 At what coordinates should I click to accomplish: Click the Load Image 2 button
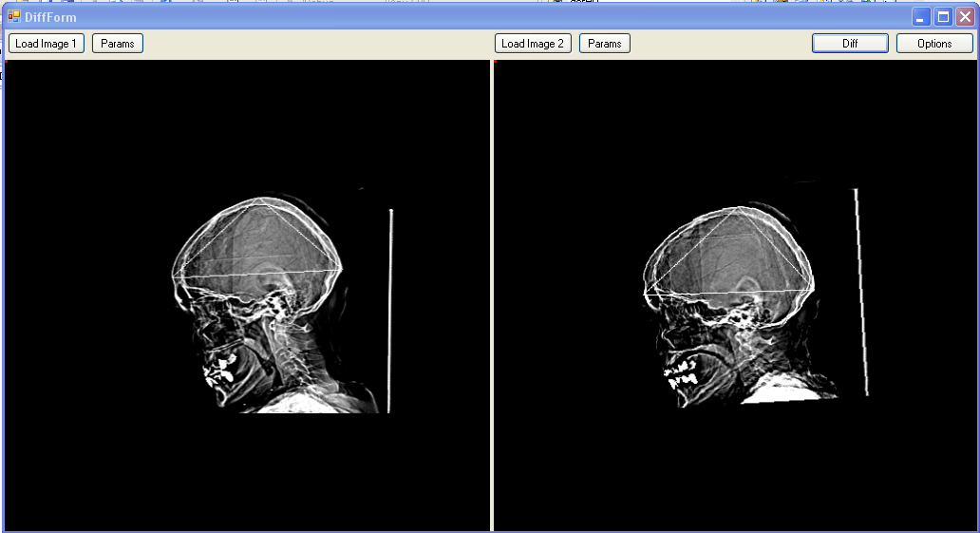click(533, 43)
